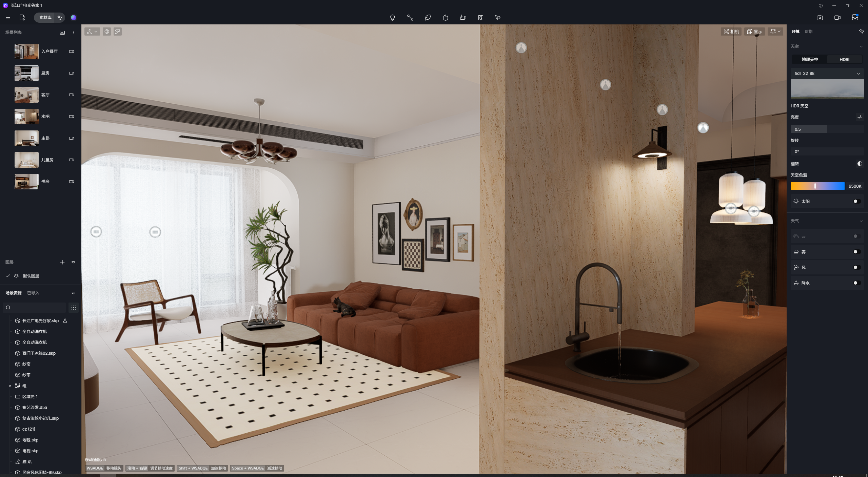Open the video render icon
This screenshot has width=868, height=477.
point(837,18)
